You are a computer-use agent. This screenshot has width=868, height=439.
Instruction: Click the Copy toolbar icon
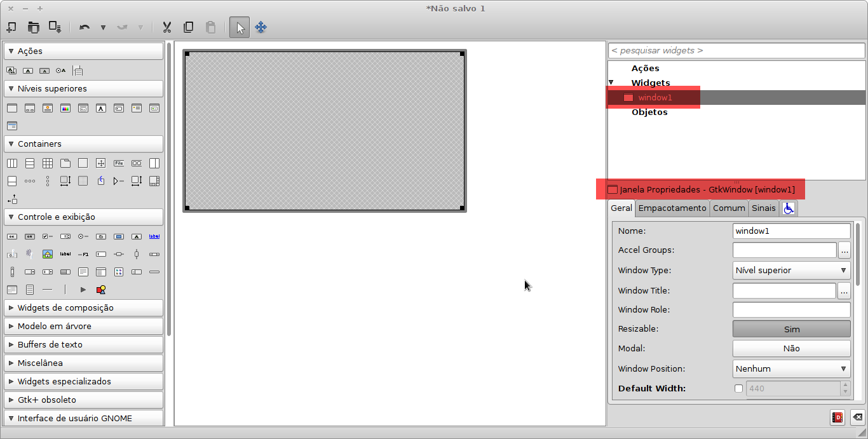[188, 27]
